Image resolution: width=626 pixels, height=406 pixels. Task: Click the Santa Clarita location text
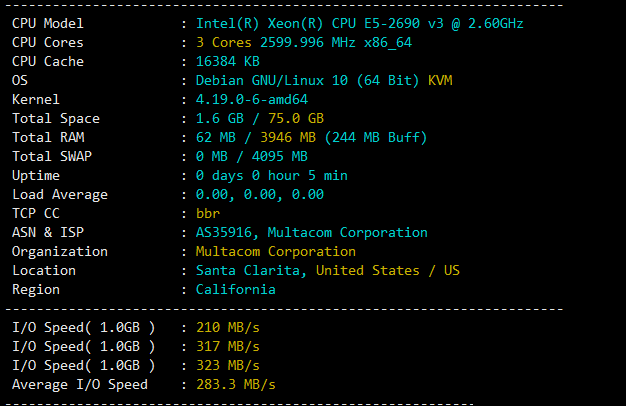point(251,270)
